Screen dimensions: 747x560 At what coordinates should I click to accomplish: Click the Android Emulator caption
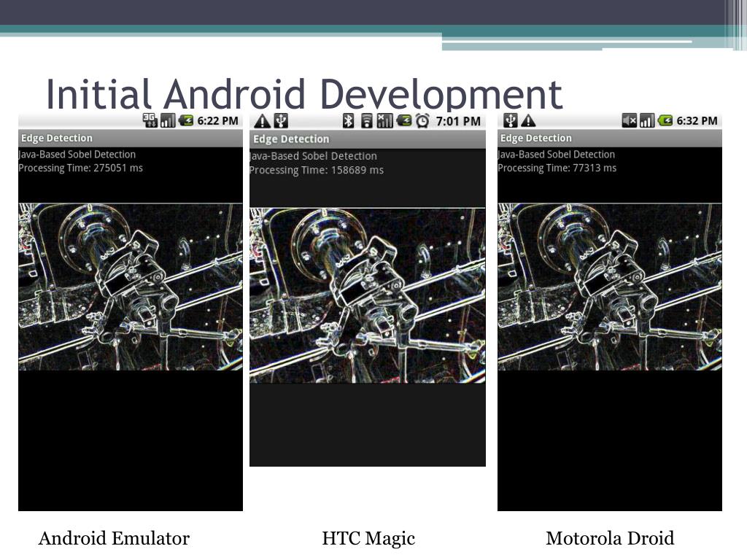pos(114,539)
